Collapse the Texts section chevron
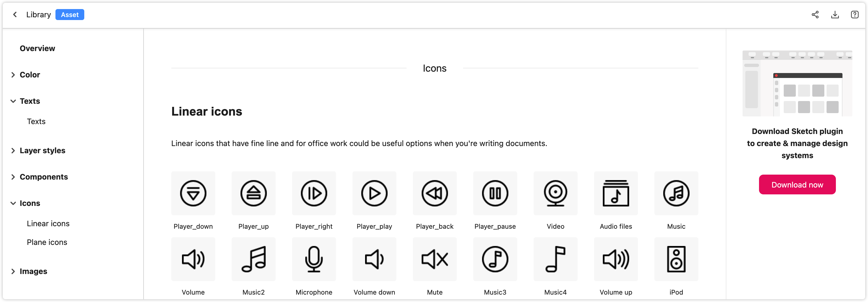Viewport: 868px width, 302px height. coord(13,101)
